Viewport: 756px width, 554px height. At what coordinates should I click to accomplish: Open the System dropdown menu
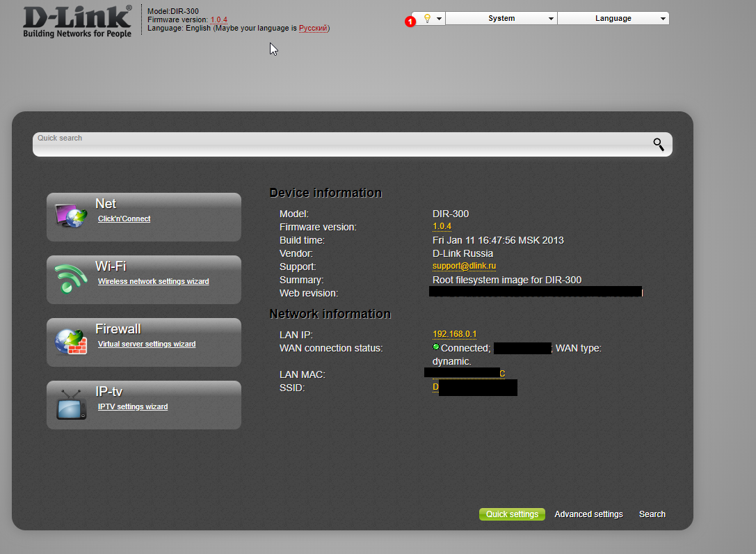[x=501, y=18]
